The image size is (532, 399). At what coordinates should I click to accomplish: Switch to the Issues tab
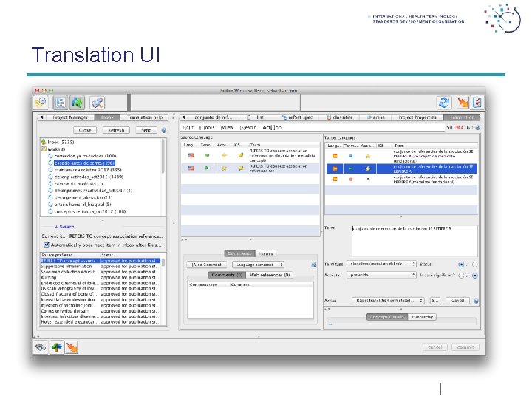tap(266, 253)
